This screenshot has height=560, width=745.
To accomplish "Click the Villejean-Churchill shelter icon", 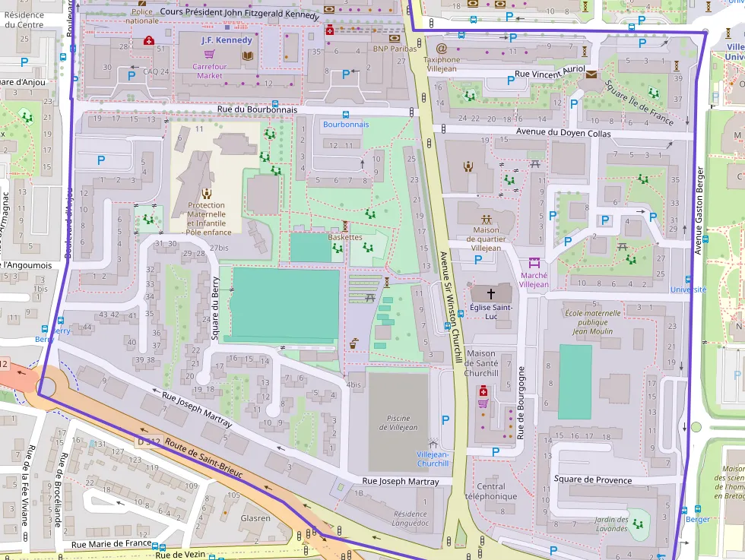I will [433, 443].
